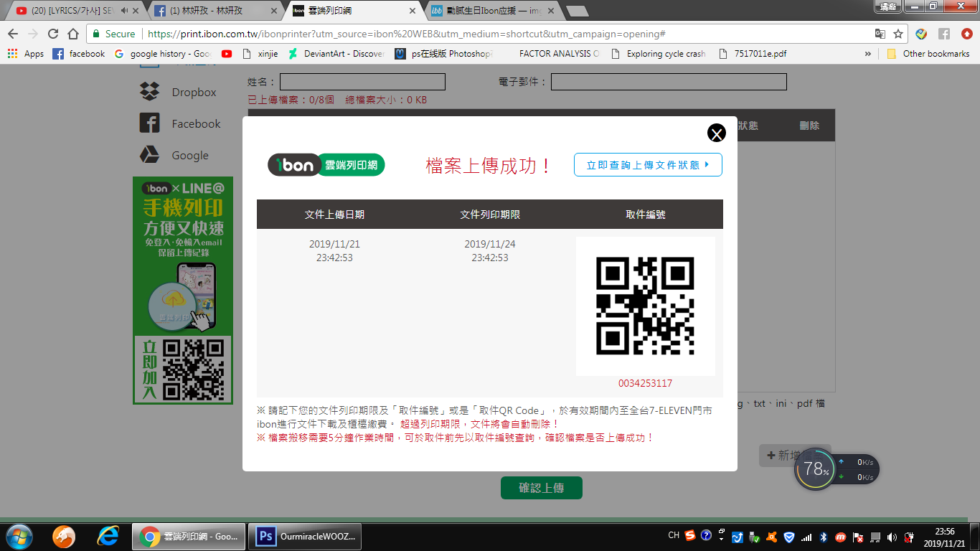The image size is (980, 551).
Task: Open ps在线版 Photoshop bookmark
Action: 443,54
